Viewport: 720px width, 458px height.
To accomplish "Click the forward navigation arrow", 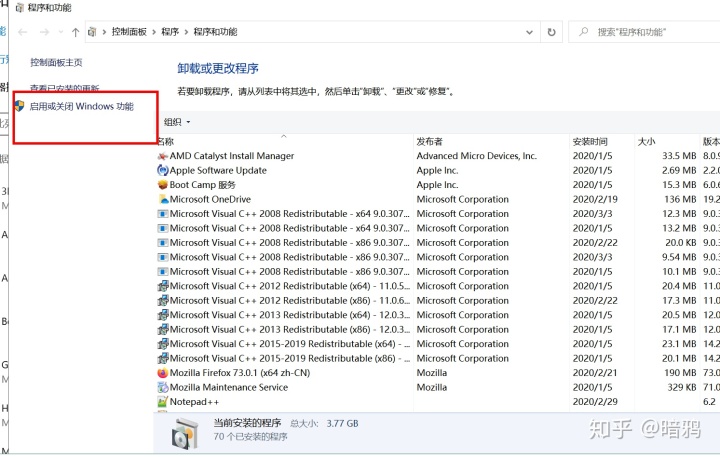I will 44,32.
